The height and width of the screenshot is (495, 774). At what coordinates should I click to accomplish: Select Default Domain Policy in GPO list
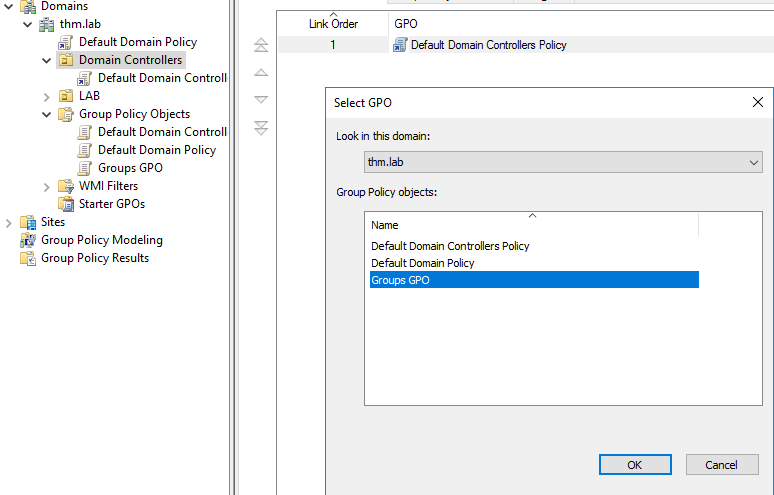[x=422, y=263]
